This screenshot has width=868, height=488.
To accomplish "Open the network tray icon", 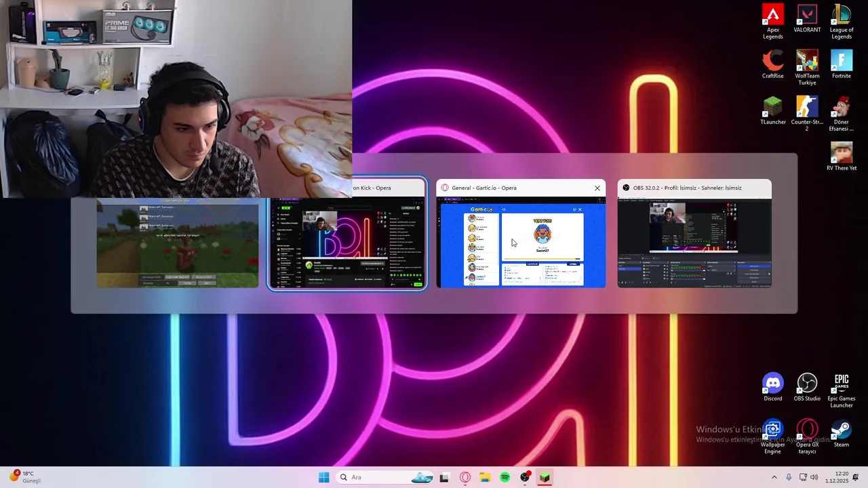I will [x=802, y=477].
